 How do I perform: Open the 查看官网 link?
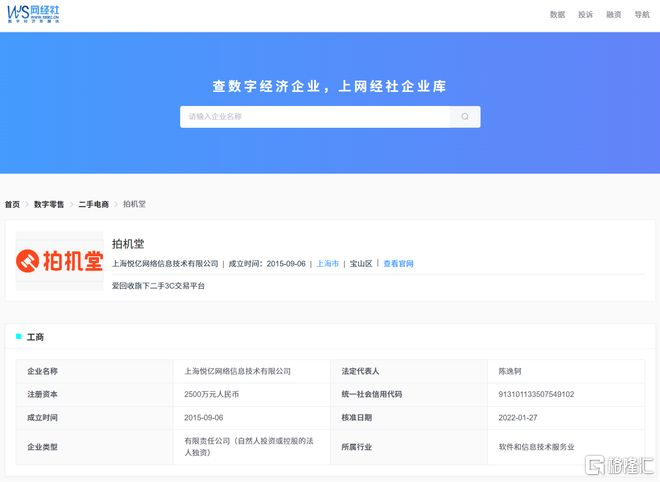point(398,264)
